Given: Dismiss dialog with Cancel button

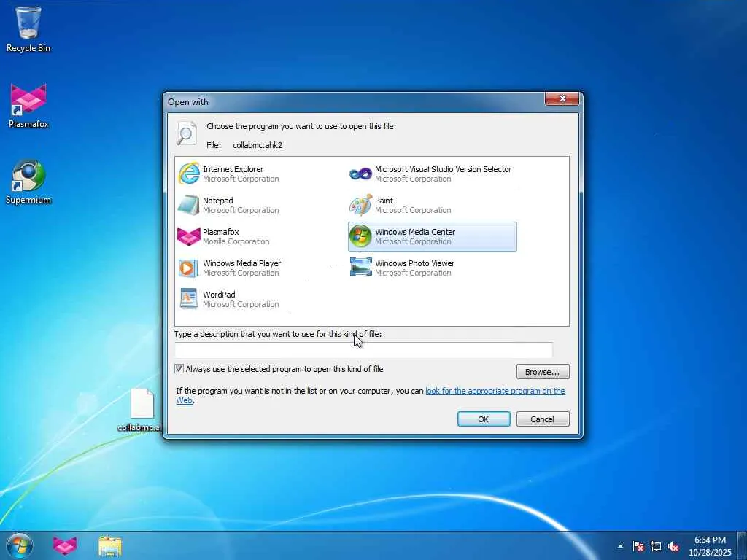Looking at the screenshot, I should pyautogui.click(x=543, y=419).
